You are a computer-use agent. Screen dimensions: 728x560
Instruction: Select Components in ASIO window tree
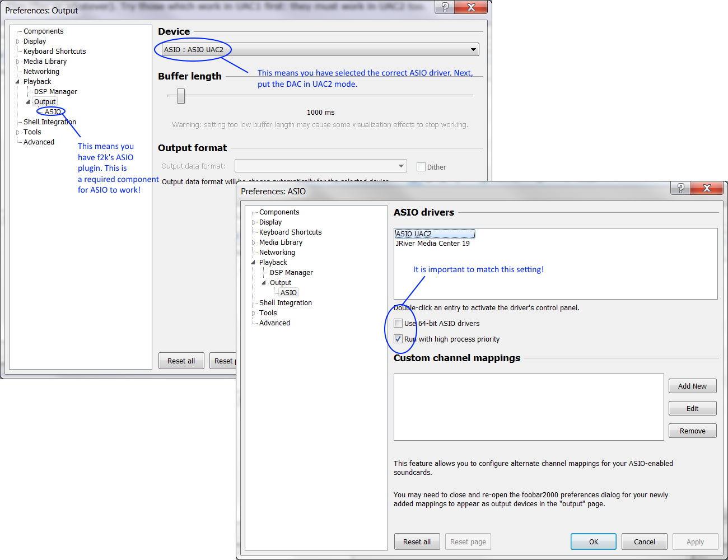(x=279, y=212)
